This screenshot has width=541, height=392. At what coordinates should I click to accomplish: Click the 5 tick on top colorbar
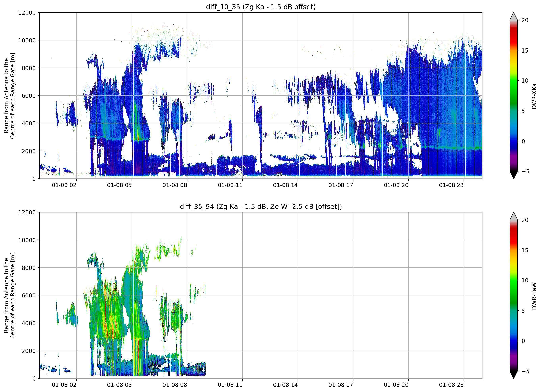coord(523,111)
